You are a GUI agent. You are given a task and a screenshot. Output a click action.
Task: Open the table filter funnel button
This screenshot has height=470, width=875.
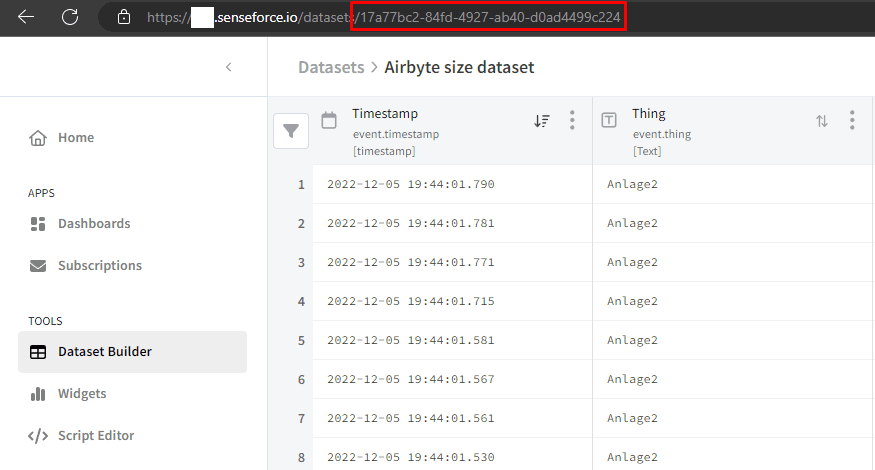(291, 131)
